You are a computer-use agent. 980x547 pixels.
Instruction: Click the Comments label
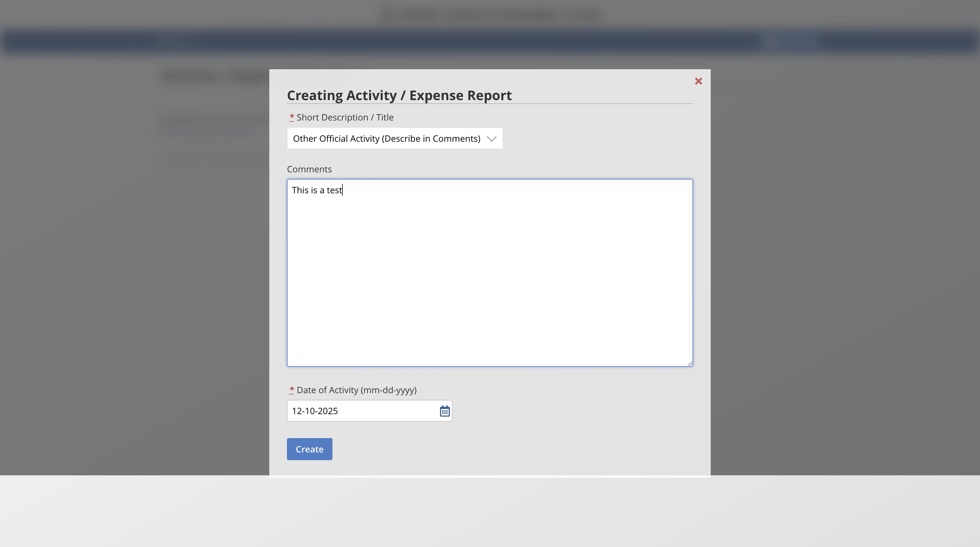tap(309, 169)
